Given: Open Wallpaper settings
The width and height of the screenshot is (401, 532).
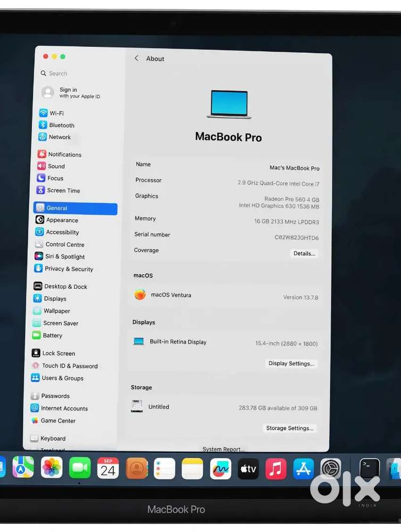Looking at the screenshot, I should (x=52, y=311).
